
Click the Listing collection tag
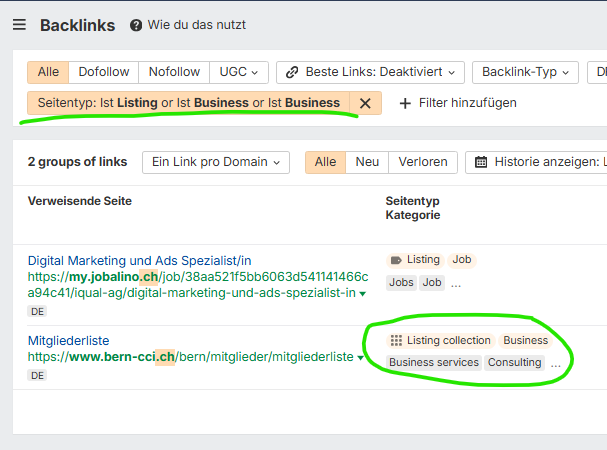tap(441, 341)
